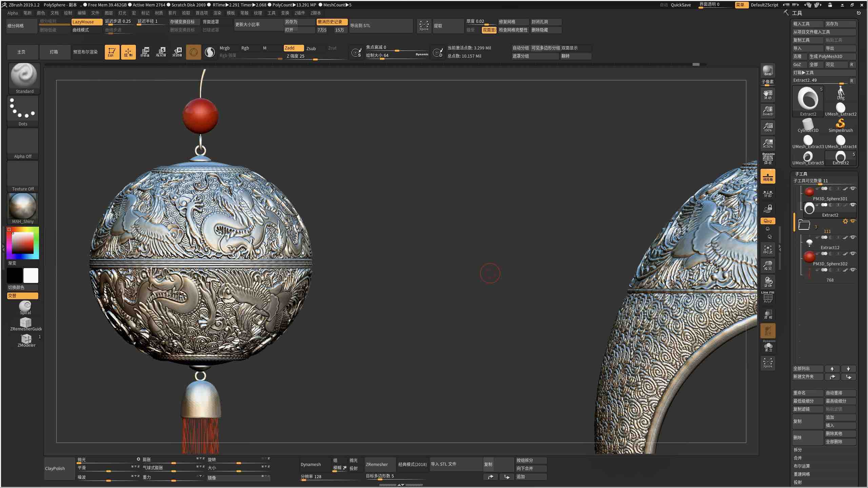Open the 渲染 menu in the menu bar

(x=217, y=13)
